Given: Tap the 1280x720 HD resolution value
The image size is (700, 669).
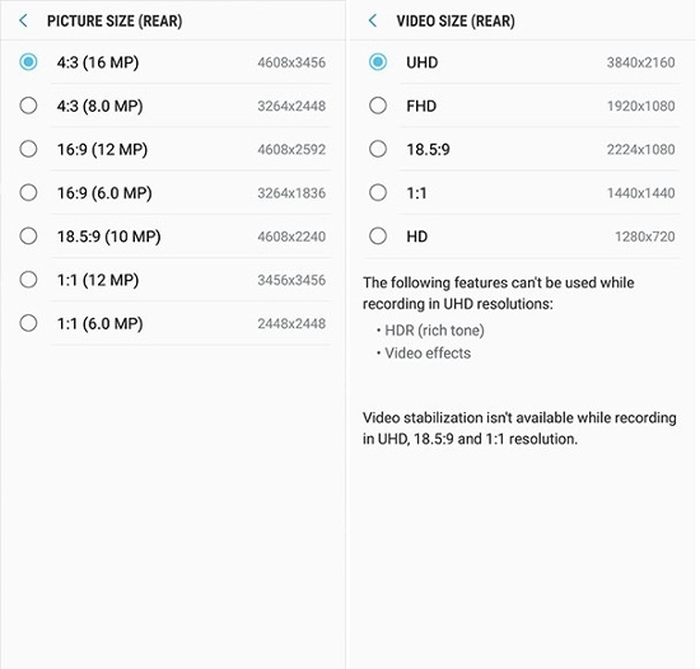Looking at the screenshot, I should pyautogui.click(x=644, y=237).
